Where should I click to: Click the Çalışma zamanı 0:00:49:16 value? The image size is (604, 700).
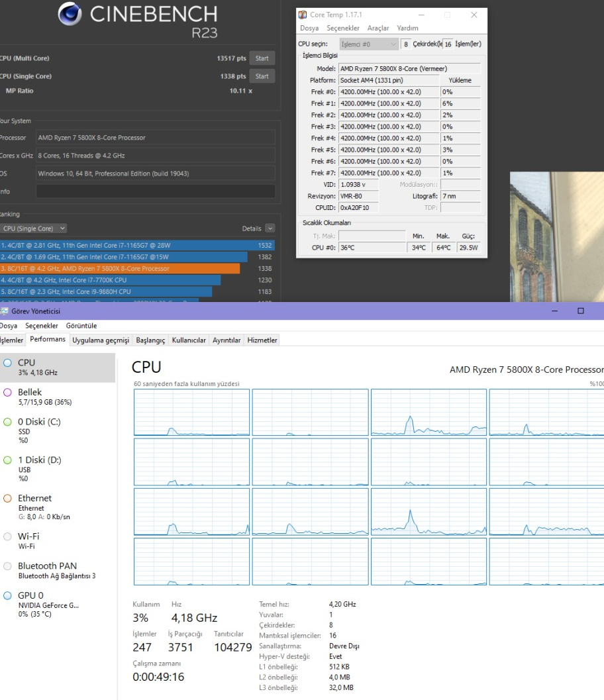pyautogui.click(x=158, y=677)
